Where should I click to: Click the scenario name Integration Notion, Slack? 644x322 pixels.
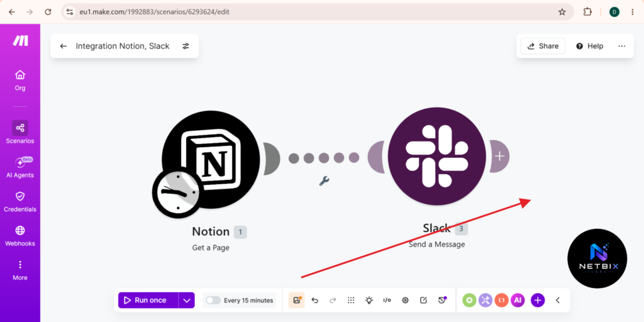click(123, 46)
